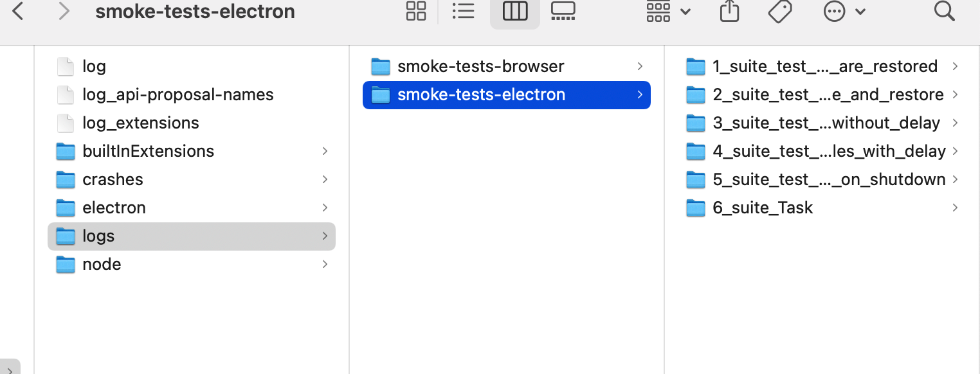This screenshot has height=374, width=980.
Task: Open Search with the magnifying glass icon
Action: (943, 11)
